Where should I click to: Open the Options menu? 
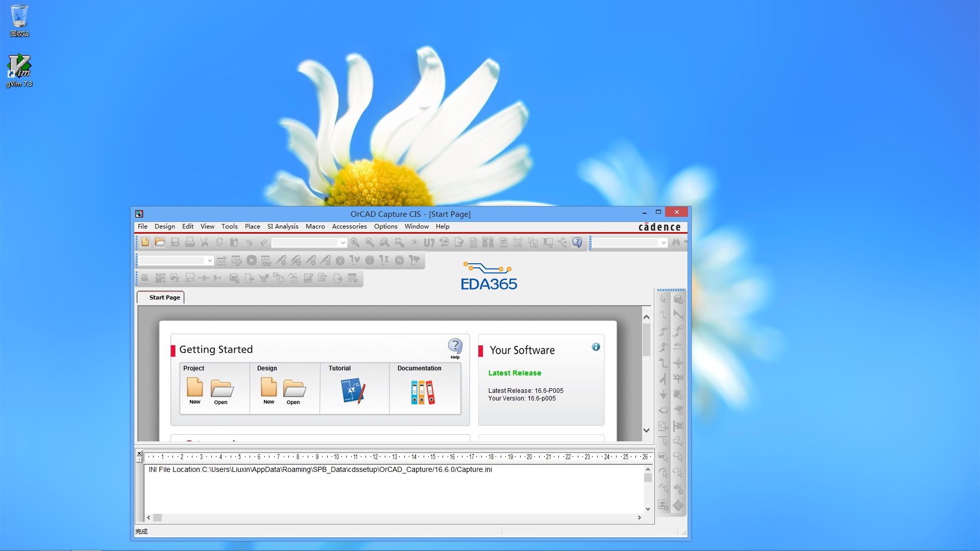click(385, 227)
